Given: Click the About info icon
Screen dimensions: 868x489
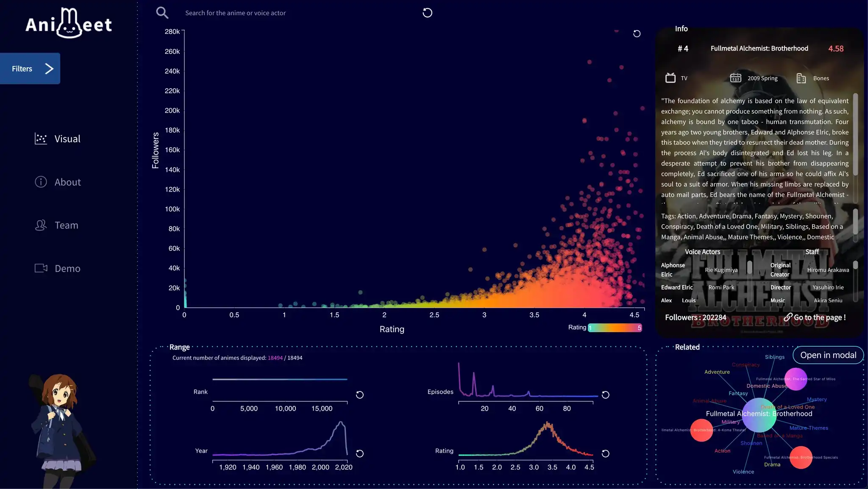Looking at the screenshot, I should [41, 182].
